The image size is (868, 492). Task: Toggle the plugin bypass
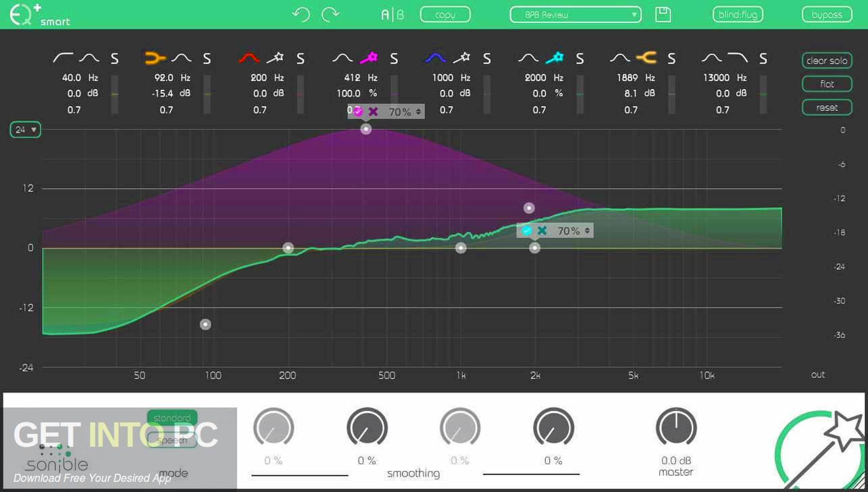(827, 14)
